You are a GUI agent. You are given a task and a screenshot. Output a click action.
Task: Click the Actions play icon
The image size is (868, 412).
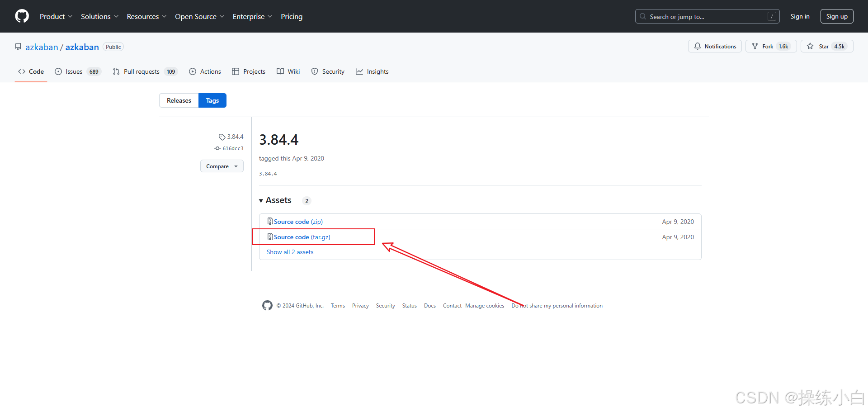tap(193, 71)
